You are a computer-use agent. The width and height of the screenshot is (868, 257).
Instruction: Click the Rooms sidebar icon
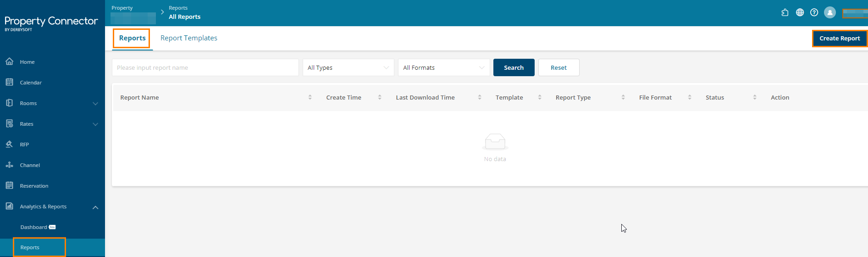pyautogui.click(x=9, y=103)
